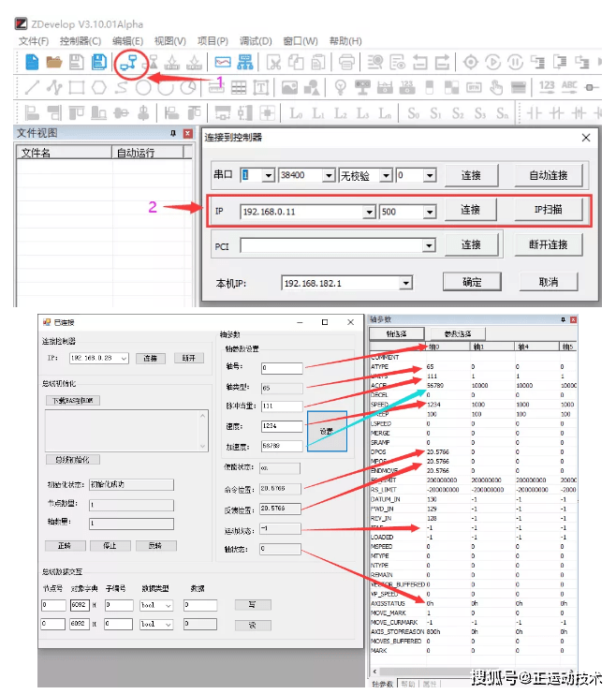Select the picture image tool
The width and height of the screenshot is (616, 694).
click(x=289, y=87)
